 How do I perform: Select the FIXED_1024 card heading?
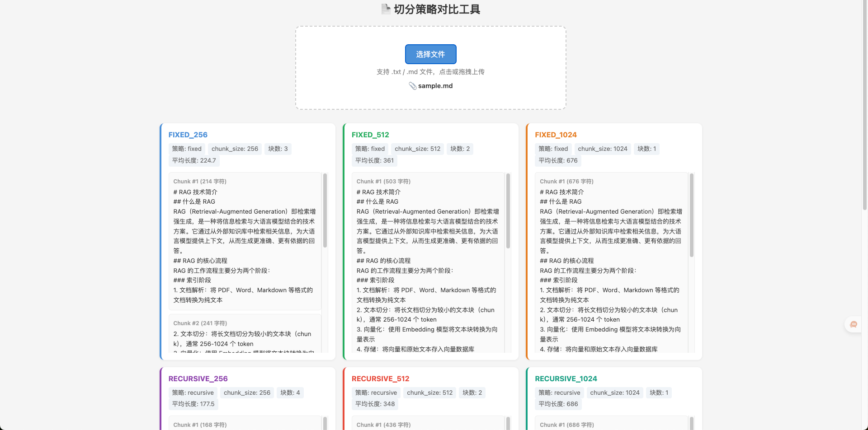click(x=556, y=135)
